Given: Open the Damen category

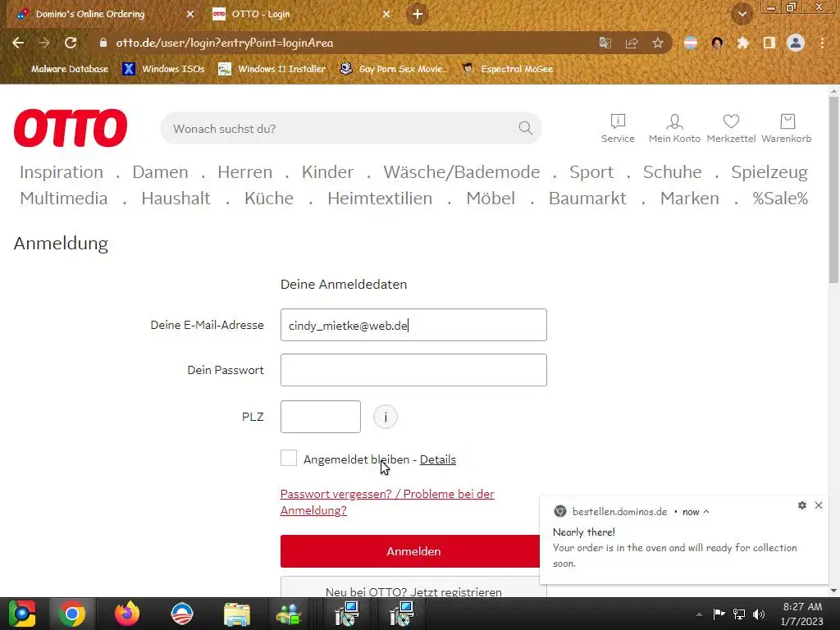Looking at the screenshot, I should click(160, 172).
